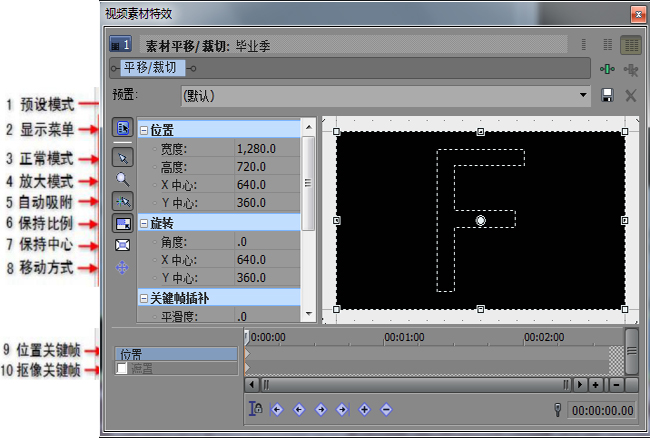Image resolution: width=650 pixels, height=438 pixels.
Task: Toggle Lock Aspect Ratio button
Action: click(x=122, y=223)
